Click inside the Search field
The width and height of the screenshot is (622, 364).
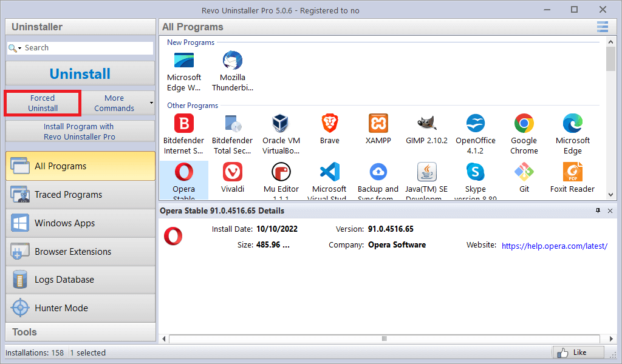click(85, 47)
